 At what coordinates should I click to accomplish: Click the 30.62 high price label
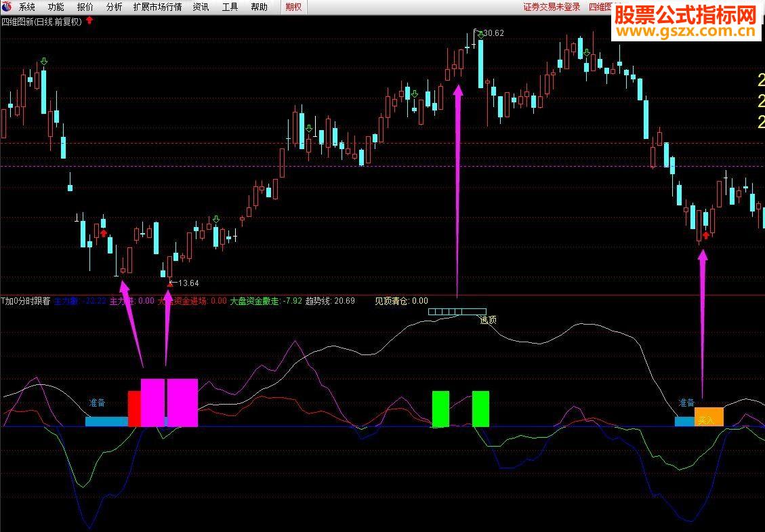pos(493,33)
